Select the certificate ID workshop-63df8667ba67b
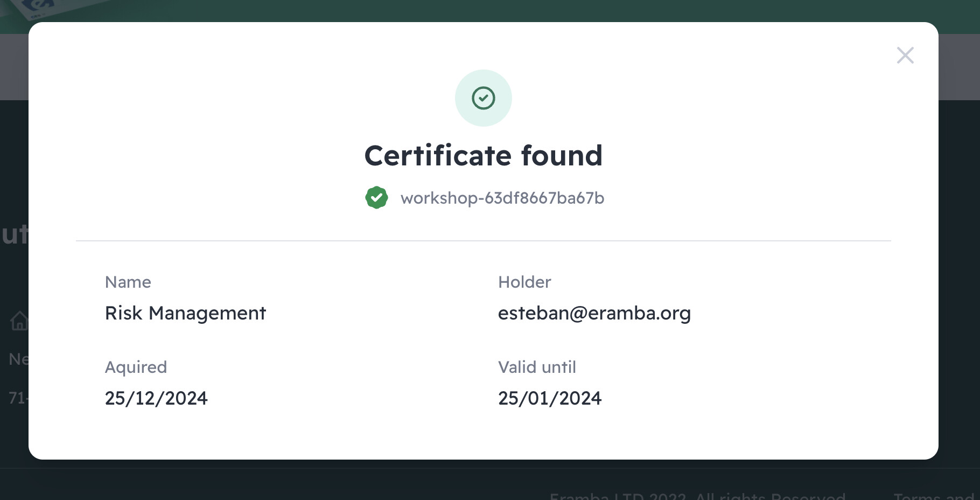This screenshot has width=980, height=500. (x=502, y=198)
